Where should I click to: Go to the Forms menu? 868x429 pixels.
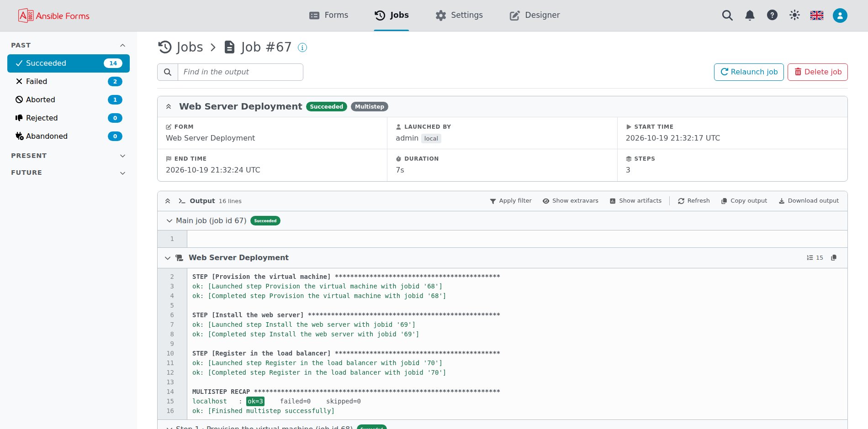328,15
